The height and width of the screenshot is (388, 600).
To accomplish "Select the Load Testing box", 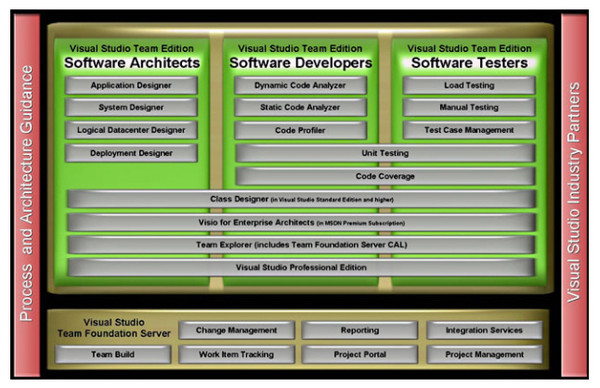I will point(469,85).
